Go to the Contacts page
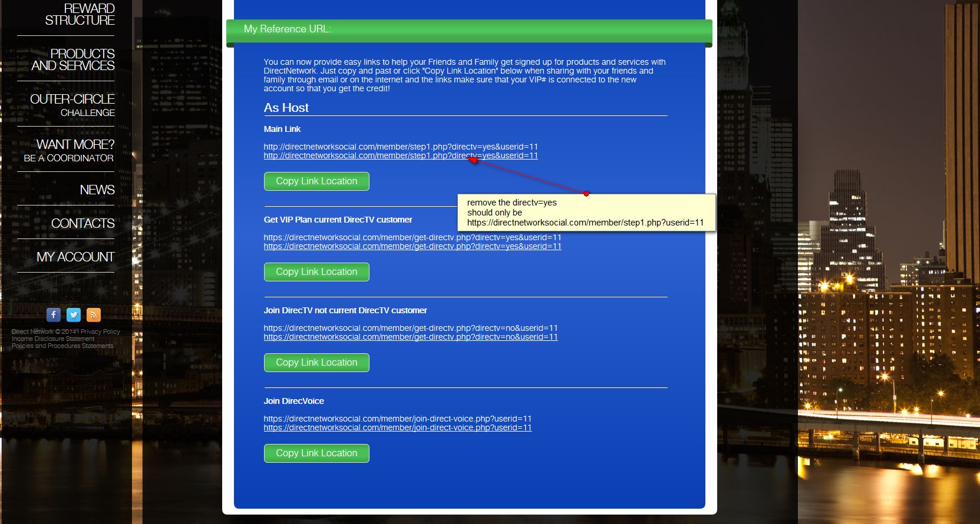 pos(83,223)
